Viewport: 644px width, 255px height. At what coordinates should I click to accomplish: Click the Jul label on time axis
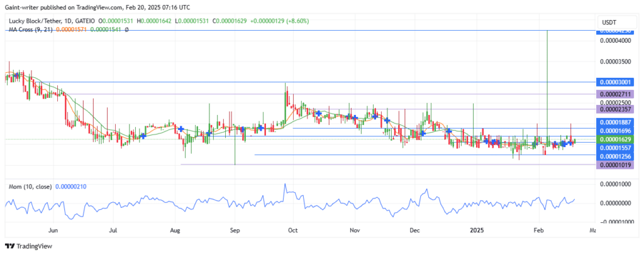[114, 231]
